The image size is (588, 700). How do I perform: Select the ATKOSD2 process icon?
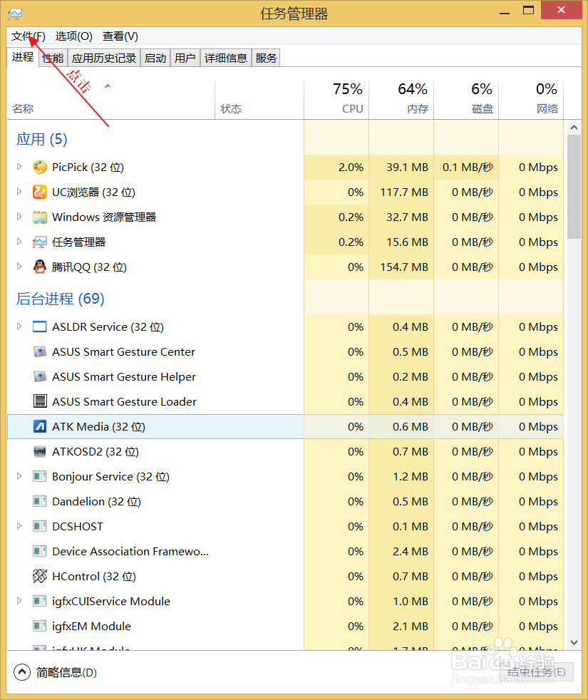[40, 451]
